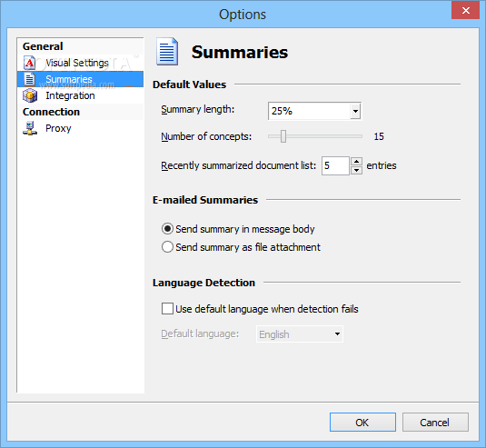Viewport: 486px width, 448px height.
Task: Click the recent document entries number field
Action: pyautogui.click(x=336, y=166)
